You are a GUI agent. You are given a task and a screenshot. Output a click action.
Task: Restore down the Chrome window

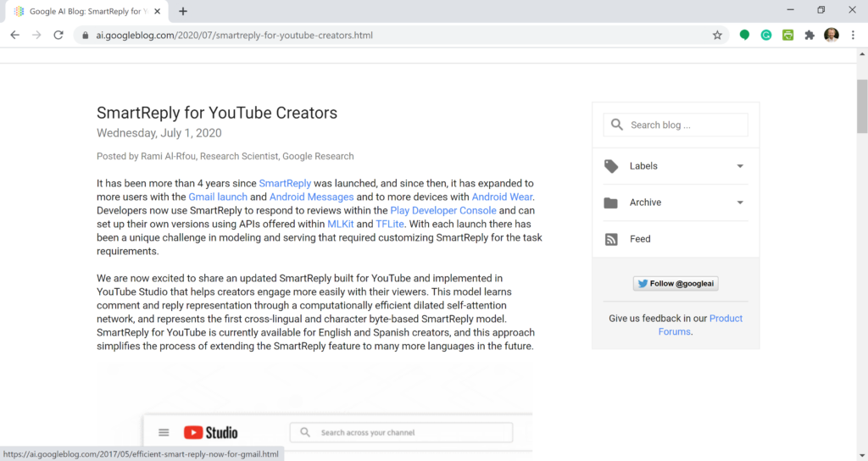click(x=821, y=10)
